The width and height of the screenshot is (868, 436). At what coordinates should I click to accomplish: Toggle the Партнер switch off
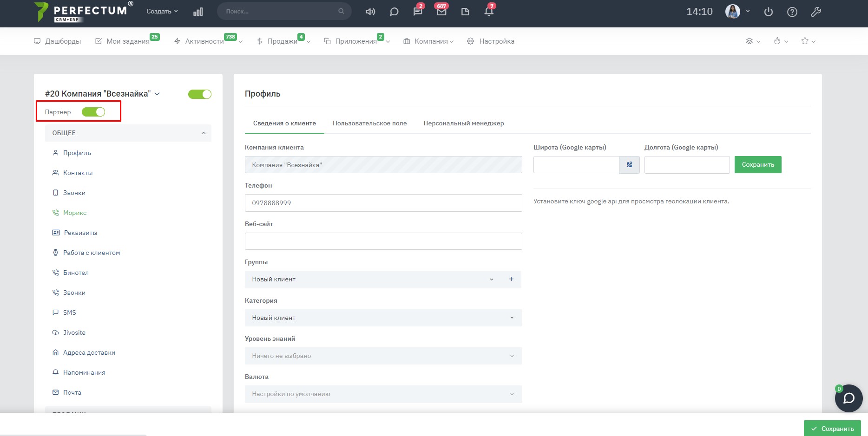pos(93,112)
